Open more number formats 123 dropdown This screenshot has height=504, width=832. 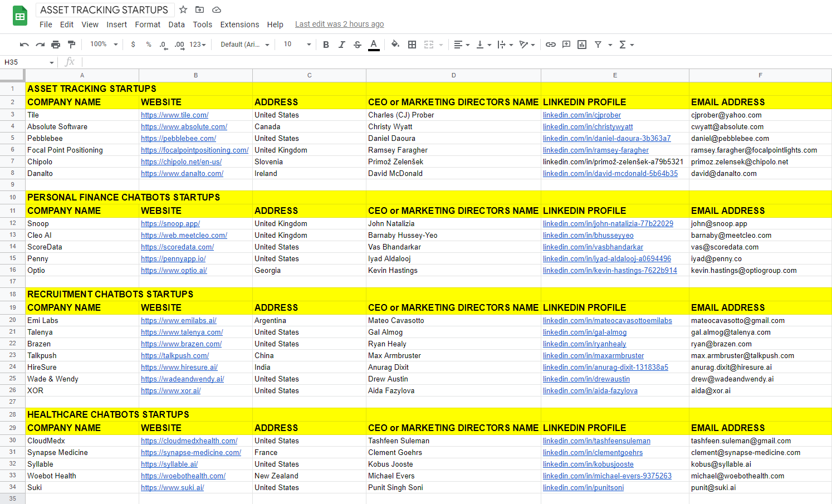pos(198,45)
